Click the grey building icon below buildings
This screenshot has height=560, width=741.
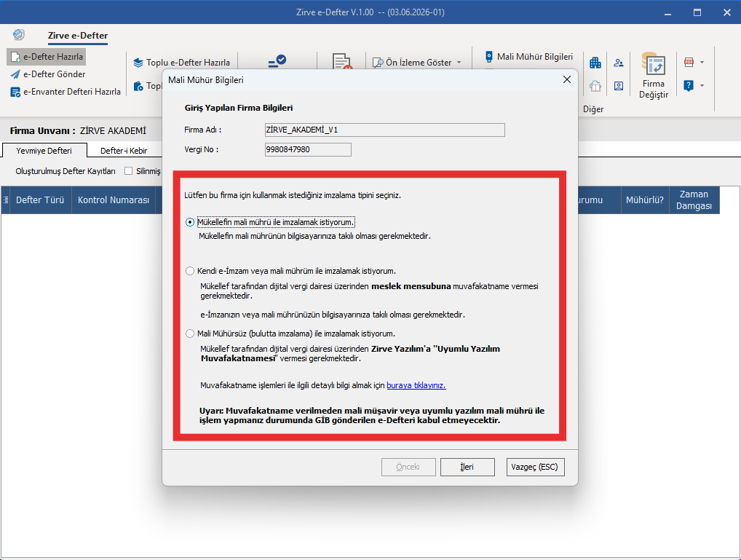coord(595,86)
